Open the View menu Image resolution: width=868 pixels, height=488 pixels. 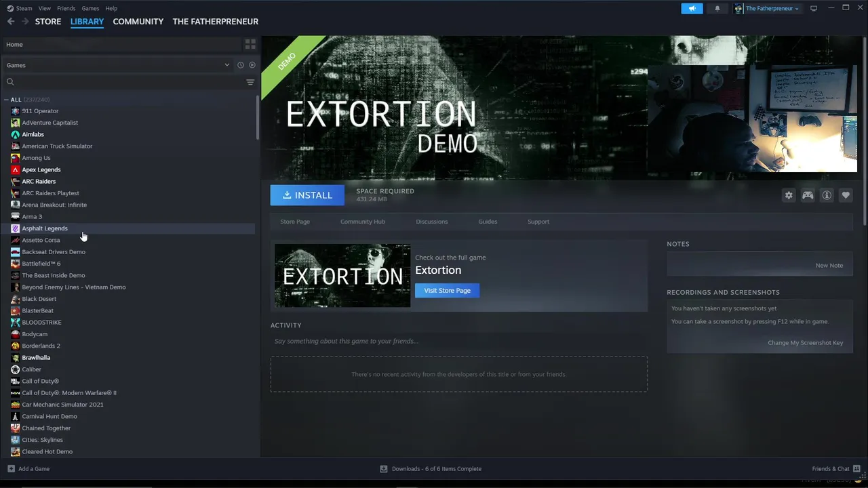[x=44, y=8]
